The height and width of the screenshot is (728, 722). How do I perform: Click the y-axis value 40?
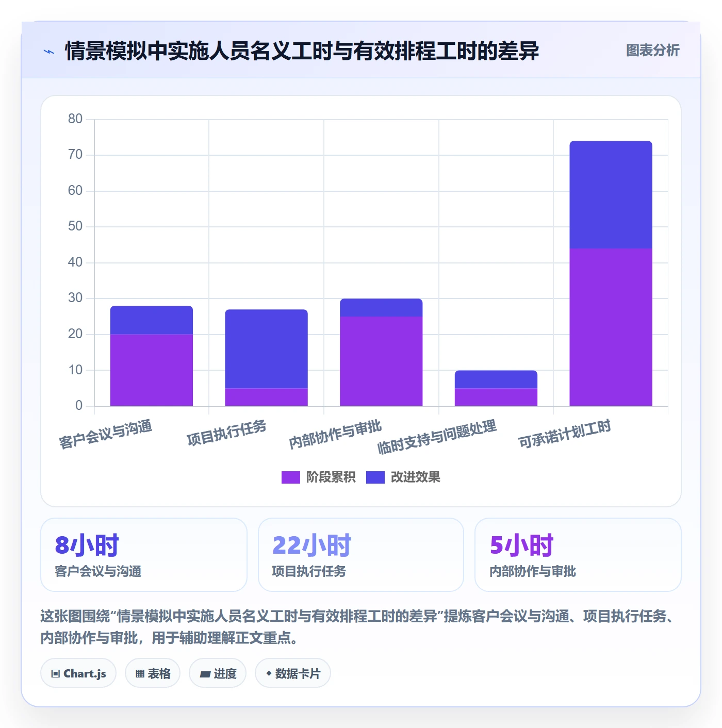pos(75,262)
